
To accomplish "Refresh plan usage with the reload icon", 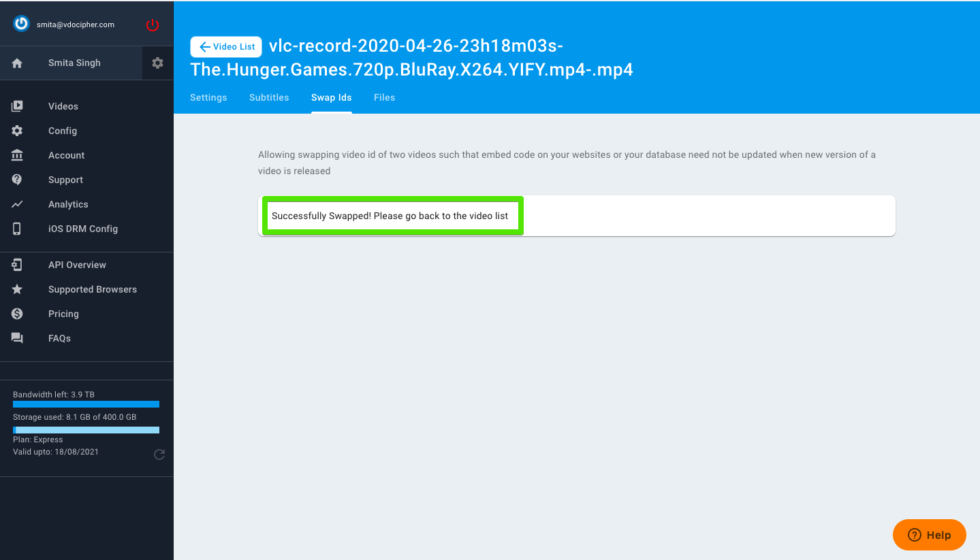I will tap(159, 455).
